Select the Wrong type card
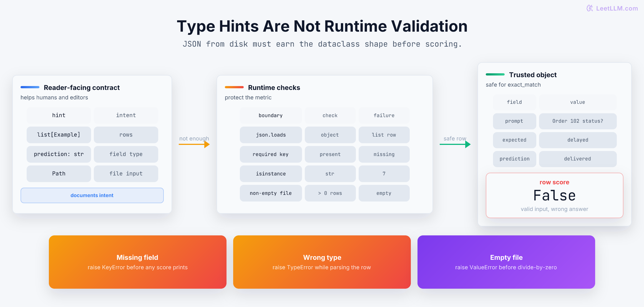Image resolution: width=644 pixels, height=307 pixels. [322, 262]
